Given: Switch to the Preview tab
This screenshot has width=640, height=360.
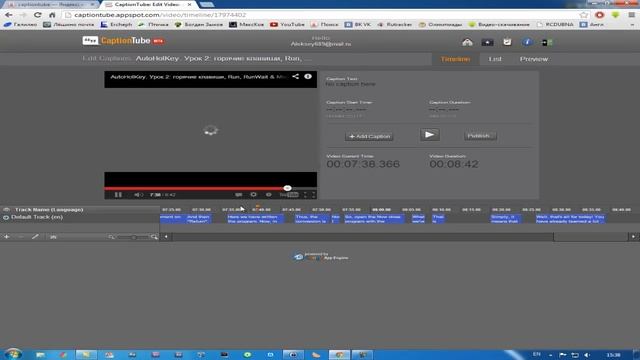Looking at the screenshot, I should (x=533, y=59).
